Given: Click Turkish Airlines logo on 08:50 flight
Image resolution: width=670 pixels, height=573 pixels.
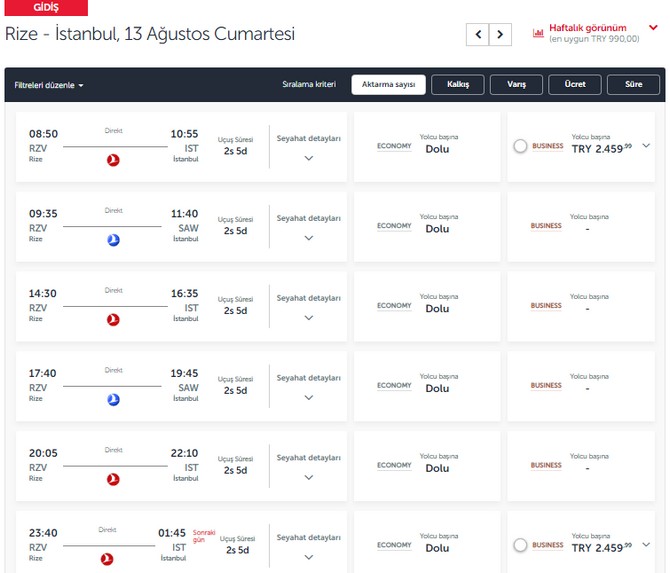Looking at the screenshot, I should [113, 160].
